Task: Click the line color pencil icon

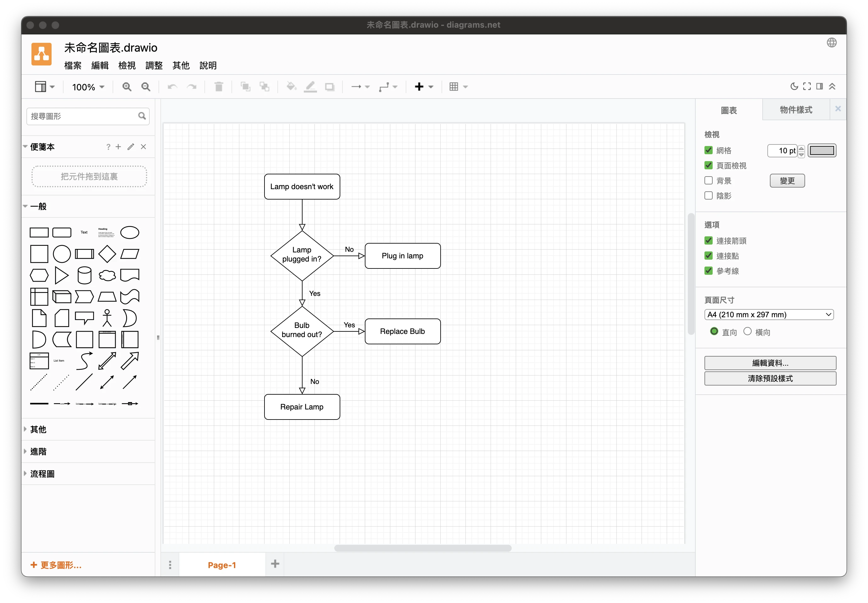Action: pyautogui.click(x=310, y=87)
